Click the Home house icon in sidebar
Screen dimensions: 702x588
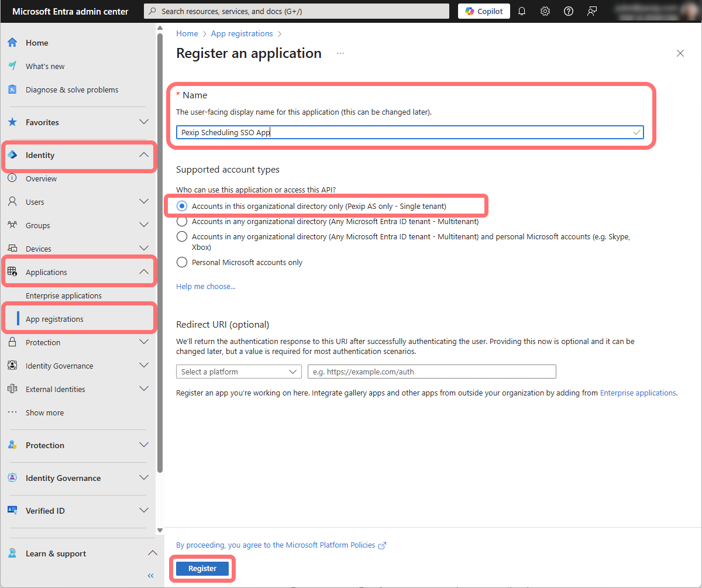12,43
